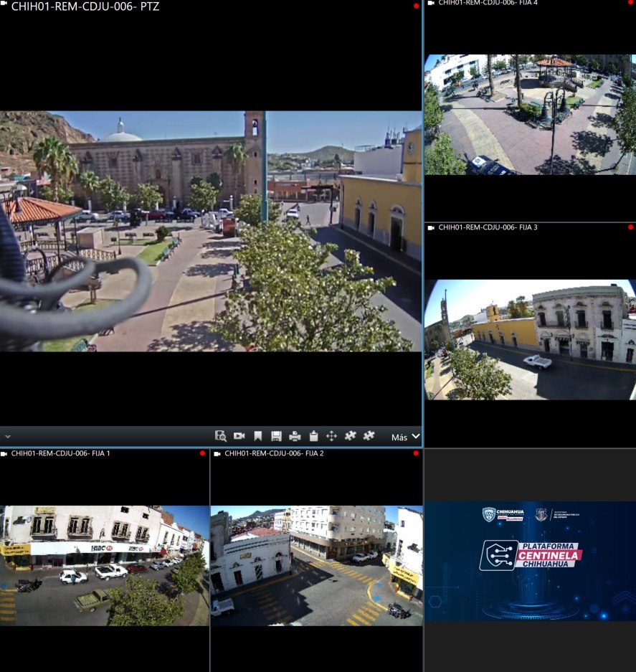Expand the chevron at toolbar's left end
Image resolution: width=636 pixels, height=672 pixels.
[8, 436]
